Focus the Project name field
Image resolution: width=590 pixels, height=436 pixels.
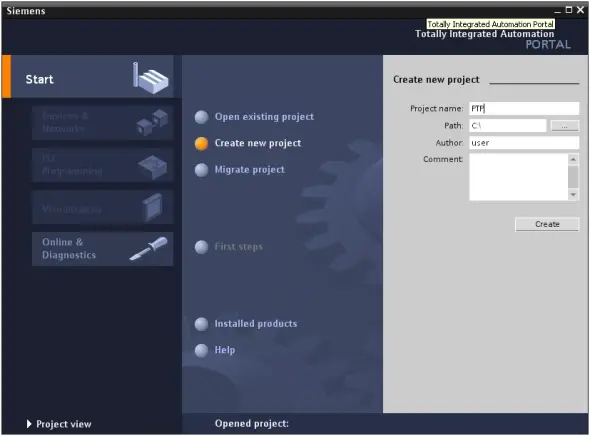[x=524, y=108]
